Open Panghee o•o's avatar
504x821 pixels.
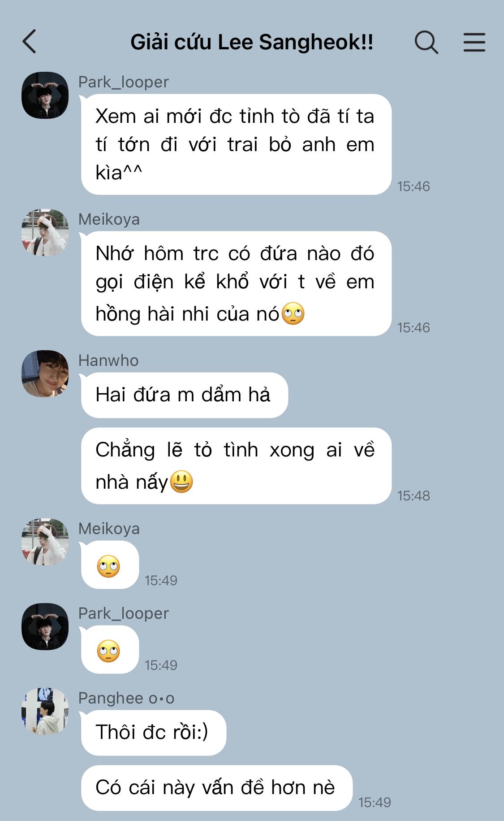point(45,711)
